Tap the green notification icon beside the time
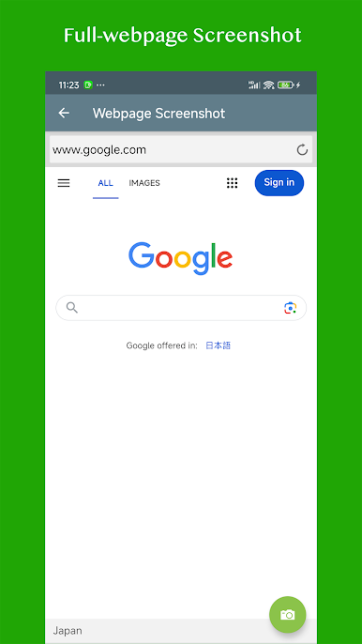 88,85
